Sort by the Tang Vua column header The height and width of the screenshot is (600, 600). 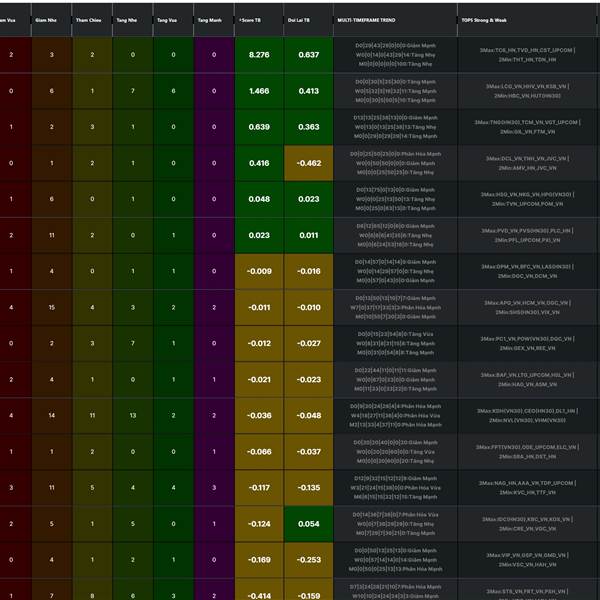[173, 20]
